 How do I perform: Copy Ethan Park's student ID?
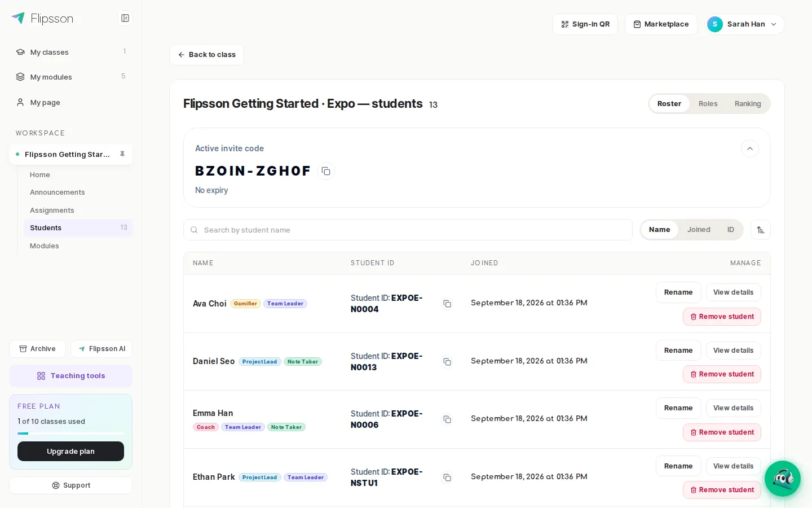coord(447,478)
